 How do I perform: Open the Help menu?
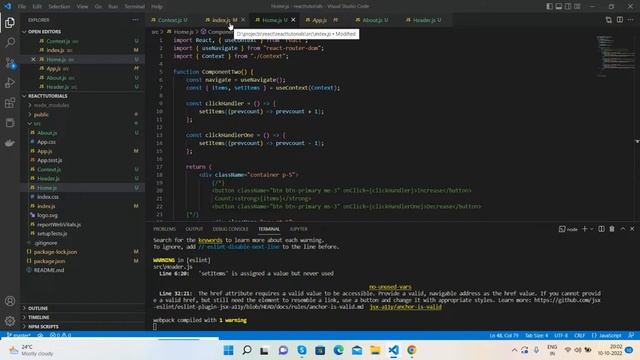coord(157,7)
